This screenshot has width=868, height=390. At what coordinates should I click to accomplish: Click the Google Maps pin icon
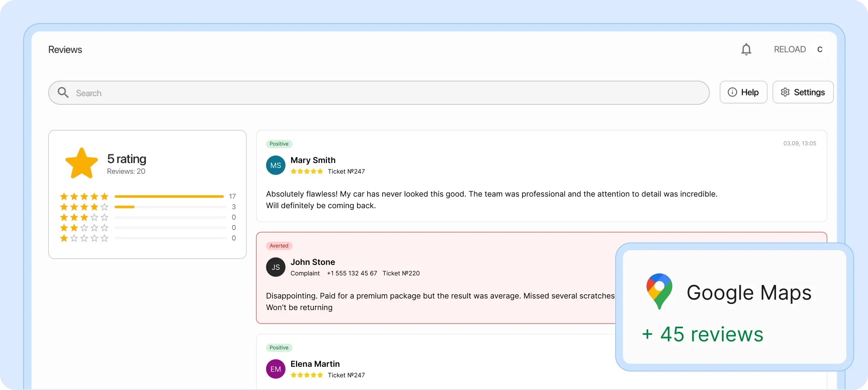pyautogui.click(x=659, y=291)
